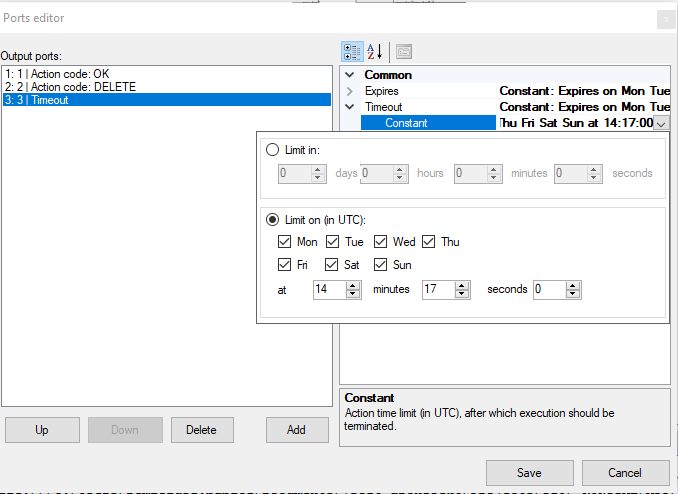
Task: Collapse the Timeout property
Action: click(x=350, y=107)
